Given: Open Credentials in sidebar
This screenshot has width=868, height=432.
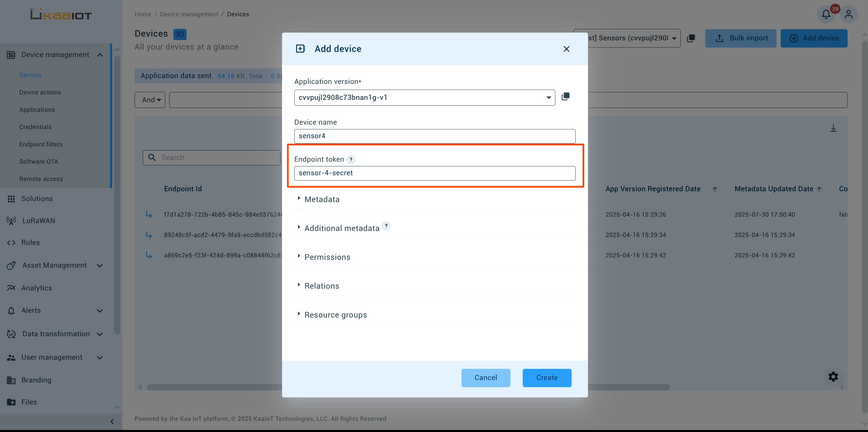Looking at the screenshot, I should click(x=35, y=127).
